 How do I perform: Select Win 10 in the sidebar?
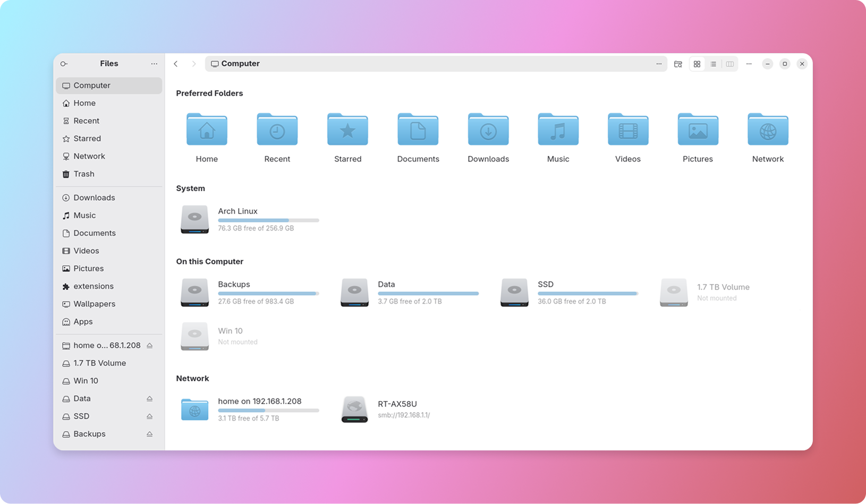109,381
